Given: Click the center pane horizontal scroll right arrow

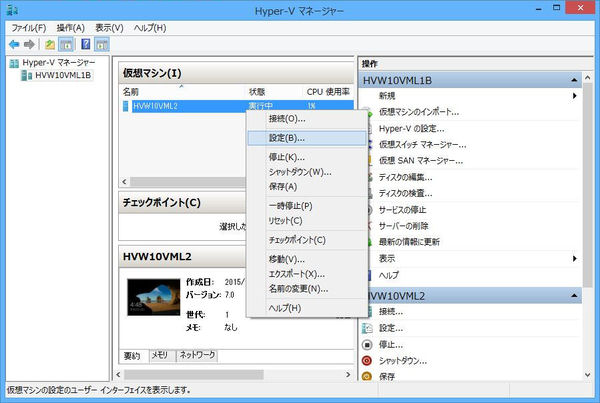Looking at the screenshot, I should (x=348, y=374).
